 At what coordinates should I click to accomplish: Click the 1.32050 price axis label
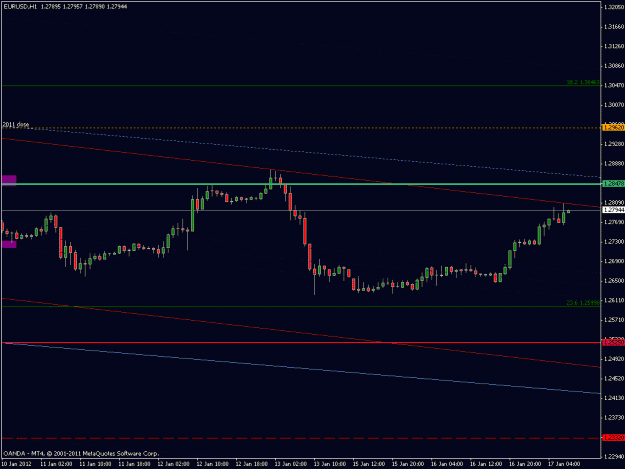(x=614, y=7)
